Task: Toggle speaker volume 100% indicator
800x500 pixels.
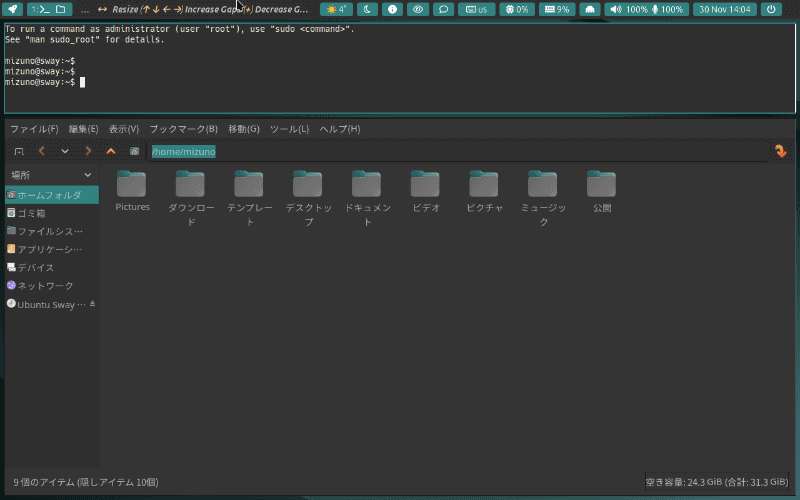Action: pos(629,9)
